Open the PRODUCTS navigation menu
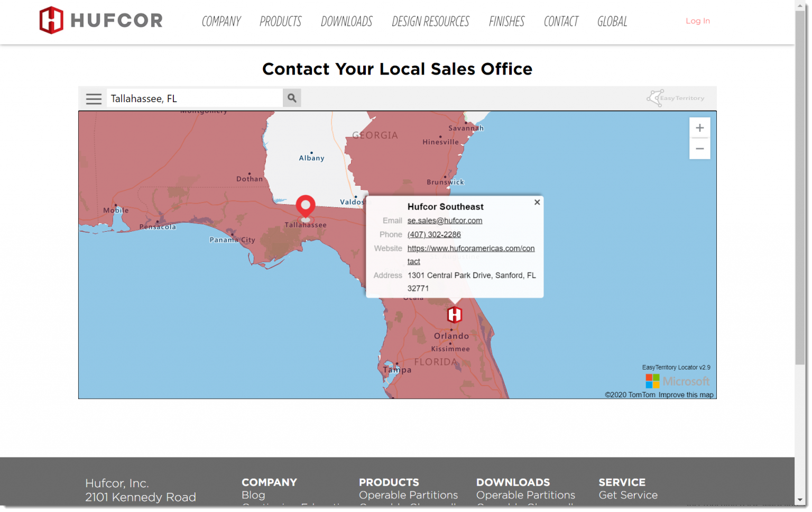The width and height of the screenshot is (812, 512). click(280, 21)
